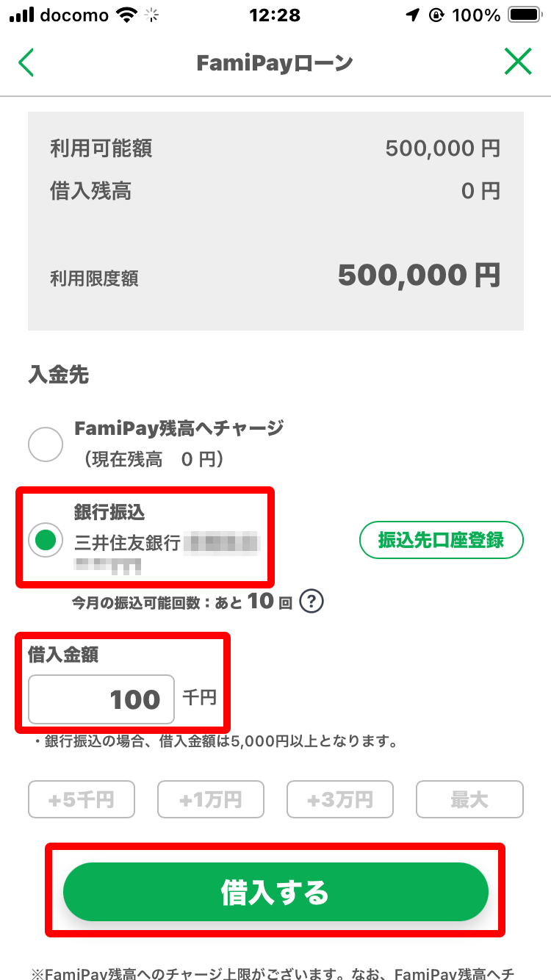Tap the +5千円 amount button
The height and width of the screenshot is (980, 551).
[x=81, y=799]
